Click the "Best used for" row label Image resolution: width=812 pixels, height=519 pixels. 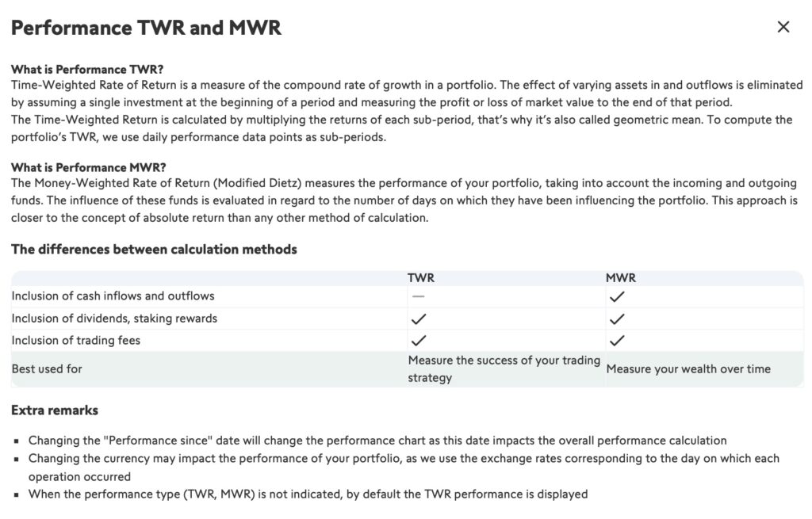(x=47, y=369)
